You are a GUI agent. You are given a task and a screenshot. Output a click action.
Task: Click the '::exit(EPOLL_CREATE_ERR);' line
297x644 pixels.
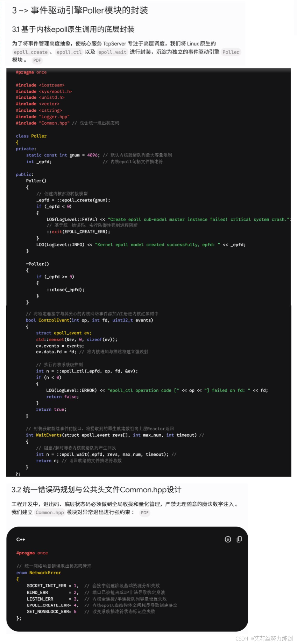(x=78, y=232)
